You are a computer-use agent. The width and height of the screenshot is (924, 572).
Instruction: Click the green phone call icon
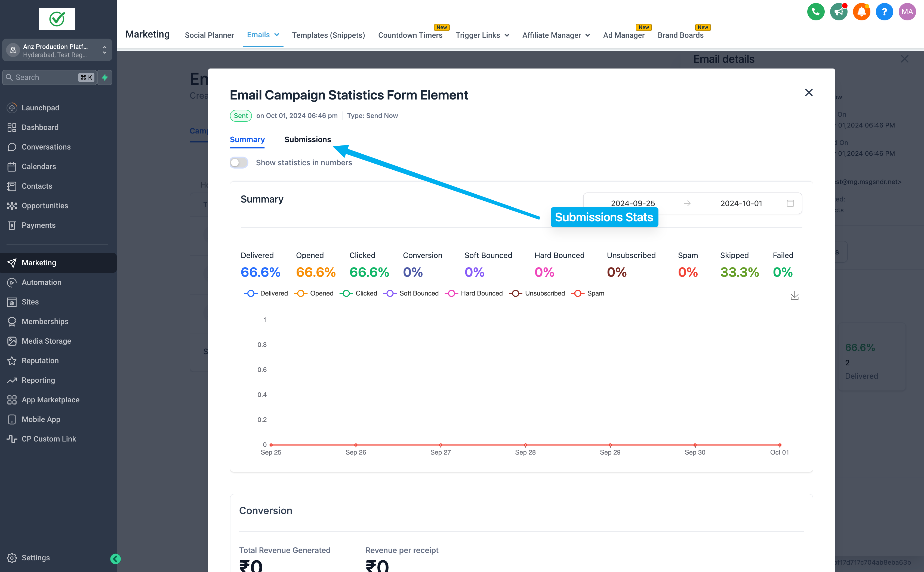coord(815,12)
